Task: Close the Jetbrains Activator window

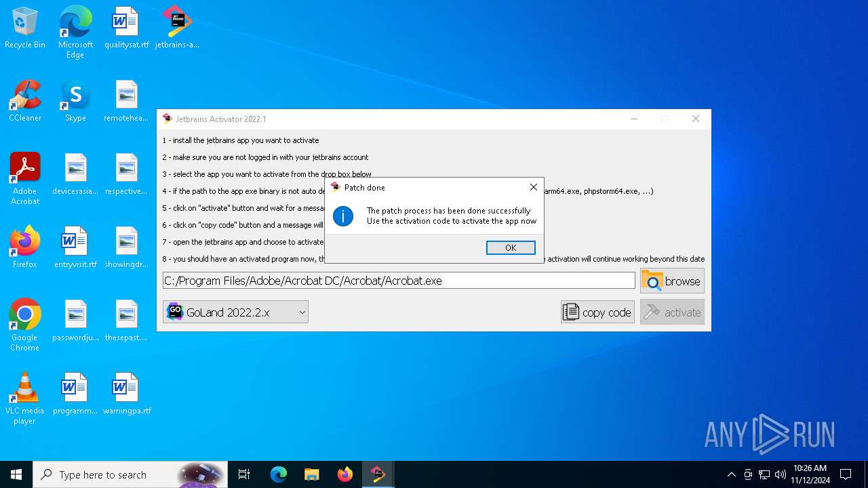Action: (695, 119)
